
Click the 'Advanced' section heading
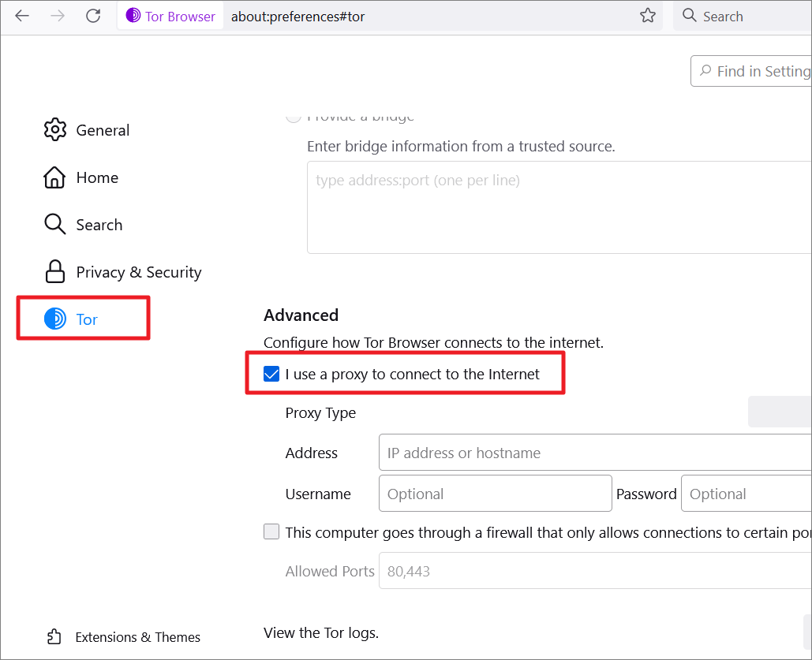[x=301, y=315]
